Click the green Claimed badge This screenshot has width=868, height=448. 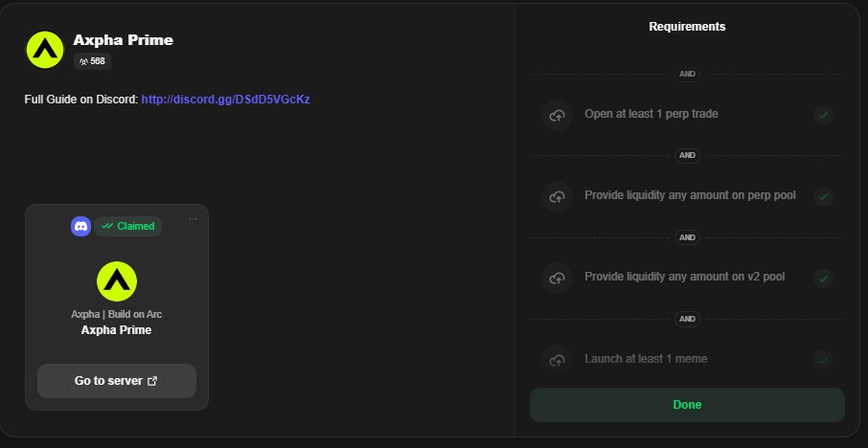pos(127,226)
